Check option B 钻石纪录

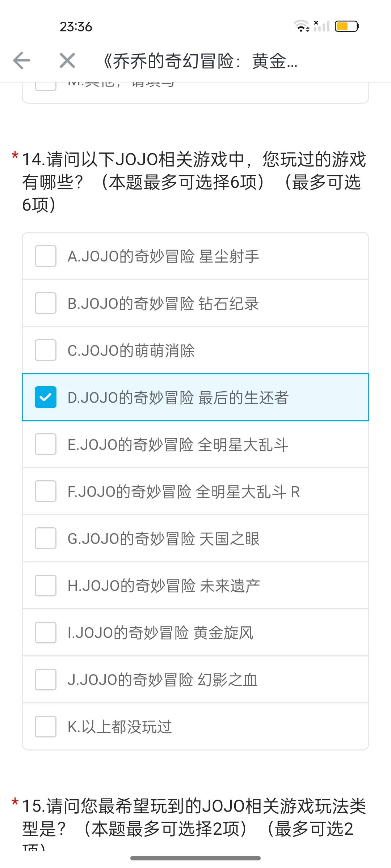pyautogui.click(x=46, y=303)
